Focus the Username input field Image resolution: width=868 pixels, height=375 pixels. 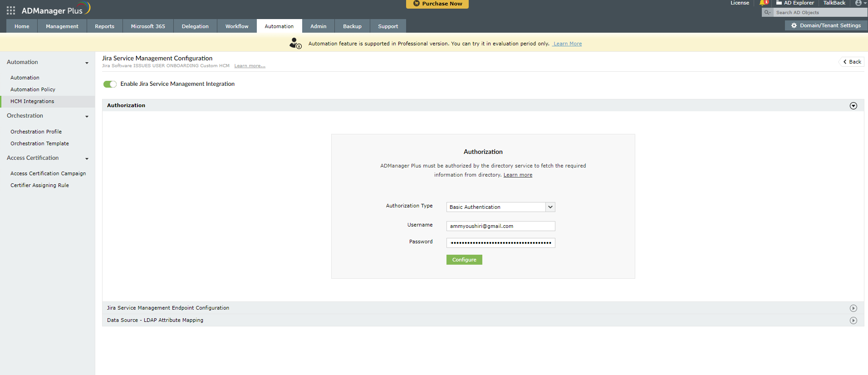[x=500, y=226]
